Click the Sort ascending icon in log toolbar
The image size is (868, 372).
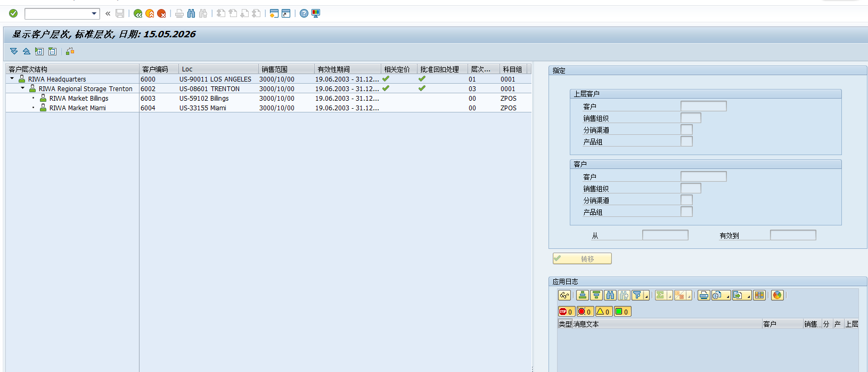(583, 295)
